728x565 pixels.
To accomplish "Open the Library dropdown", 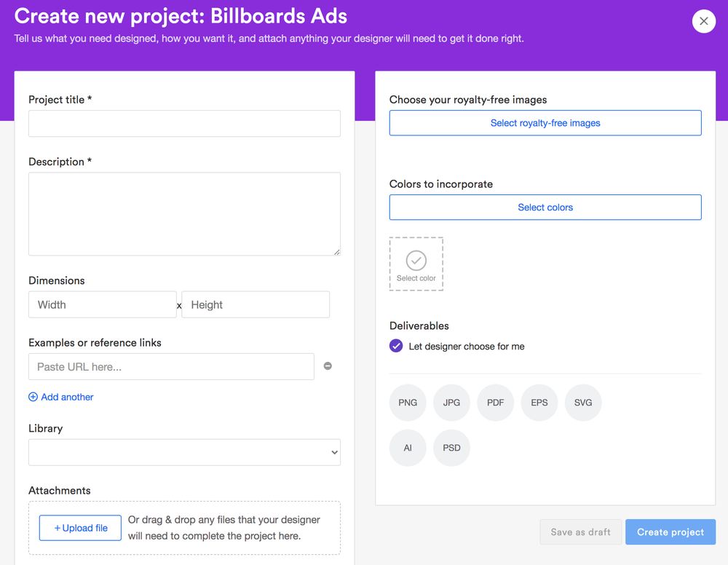I will 184,452.
